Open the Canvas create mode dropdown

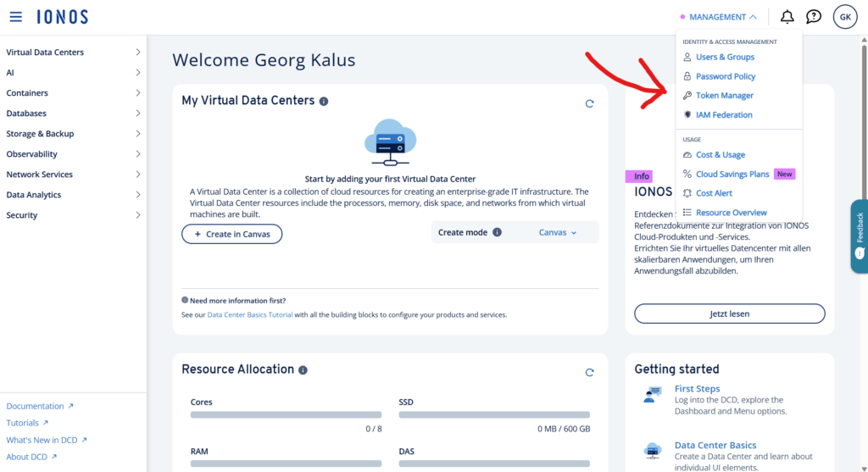pyautogui.click(x=558, y=232)
